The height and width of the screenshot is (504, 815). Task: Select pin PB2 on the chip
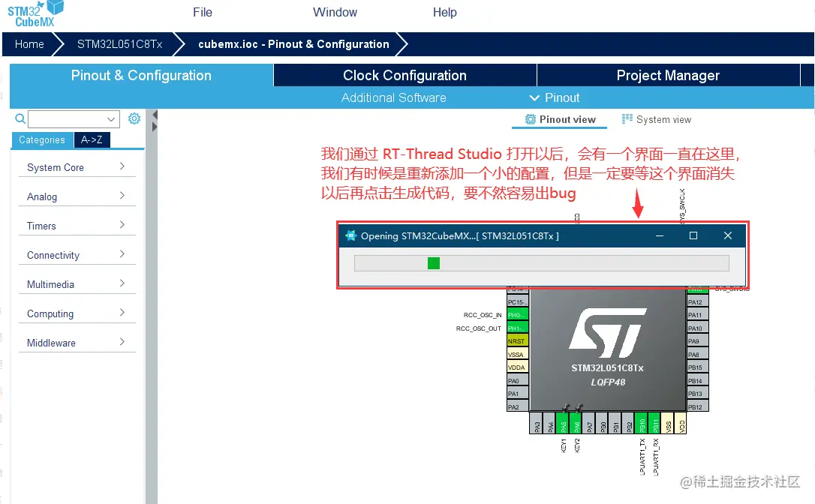[x=629, y=424]
